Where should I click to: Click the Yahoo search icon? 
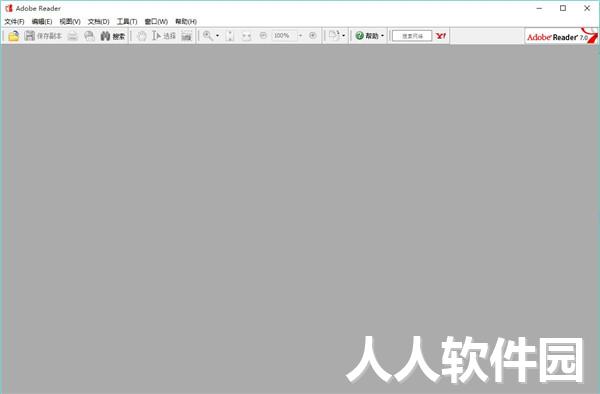pos(441,36)
